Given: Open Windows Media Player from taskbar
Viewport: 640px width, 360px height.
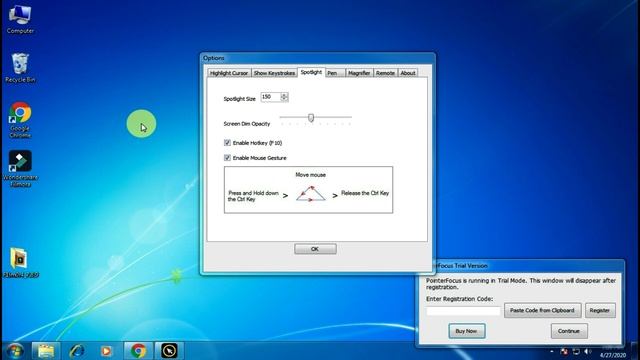Looking at the screenshot, I should [106, 351].
